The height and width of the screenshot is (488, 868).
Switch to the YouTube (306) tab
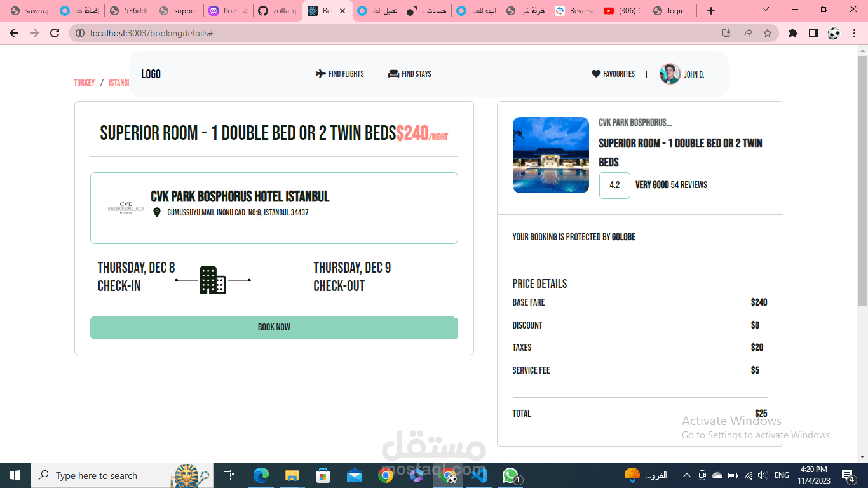pos(623,11)
